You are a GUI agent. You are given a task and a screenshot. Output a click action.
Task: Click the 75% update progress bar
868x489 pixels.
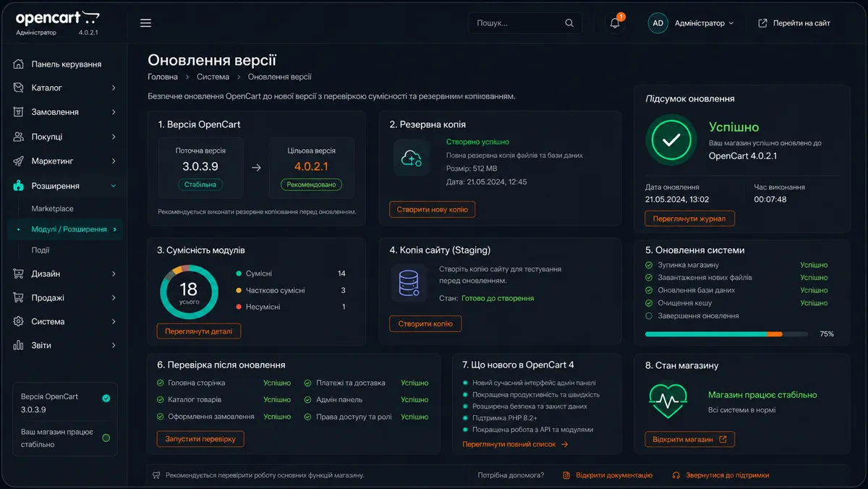(726, 334)
